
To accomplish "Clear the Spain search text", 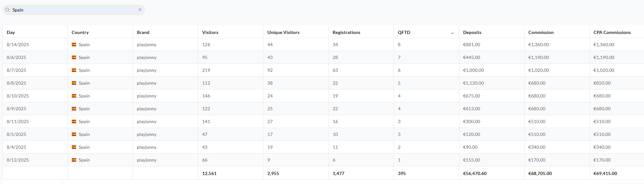I will pos(140,10).
